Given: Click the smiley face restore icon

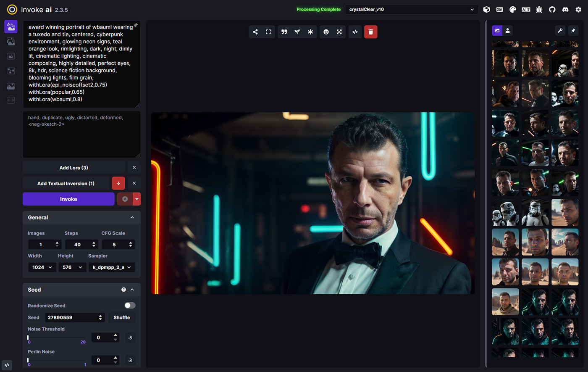Looking at the screenshot, I should (326, 32).
